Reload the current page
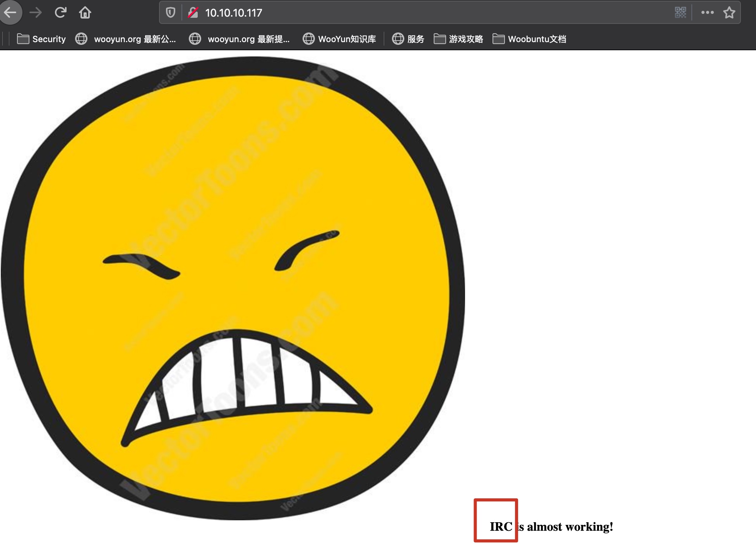The image size is (756, 552). pyautogui.click(x=60, y=13)
